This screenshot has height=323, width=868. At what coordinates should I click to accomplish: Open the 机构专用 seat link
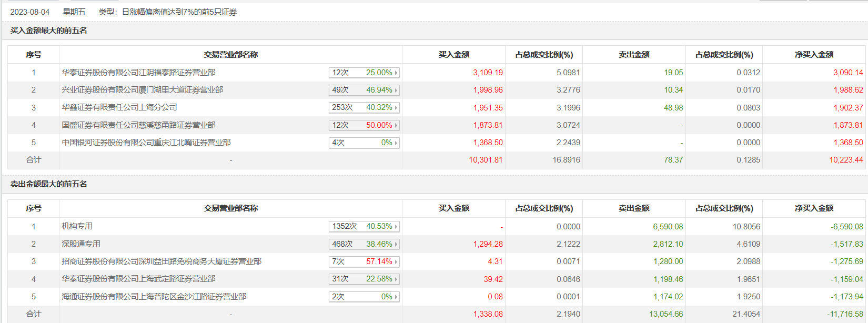point(77,226)
